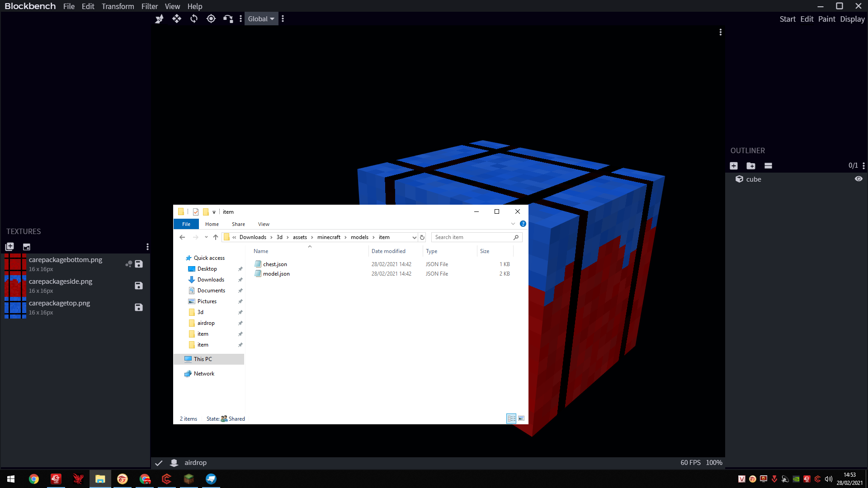
Task: Select the Vertex Snap tool
Action: pyautogui.click(x=228, y=19)
